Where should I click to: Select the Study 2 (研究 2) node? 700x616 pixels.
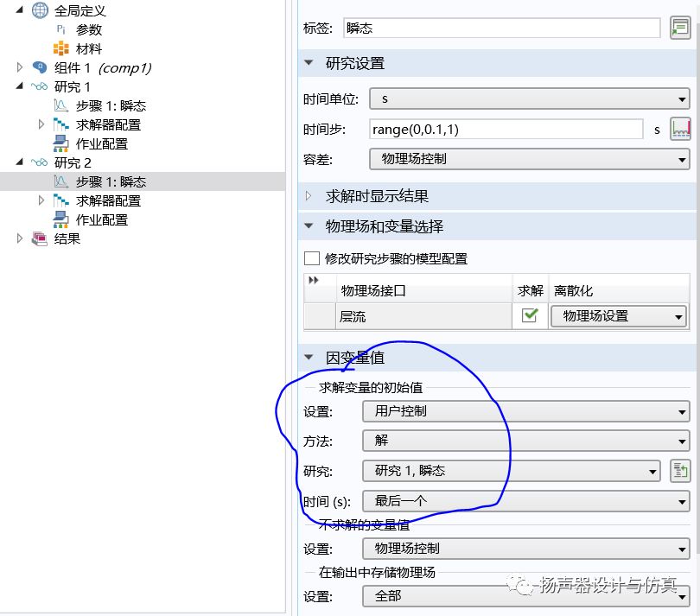click(73, 162)
